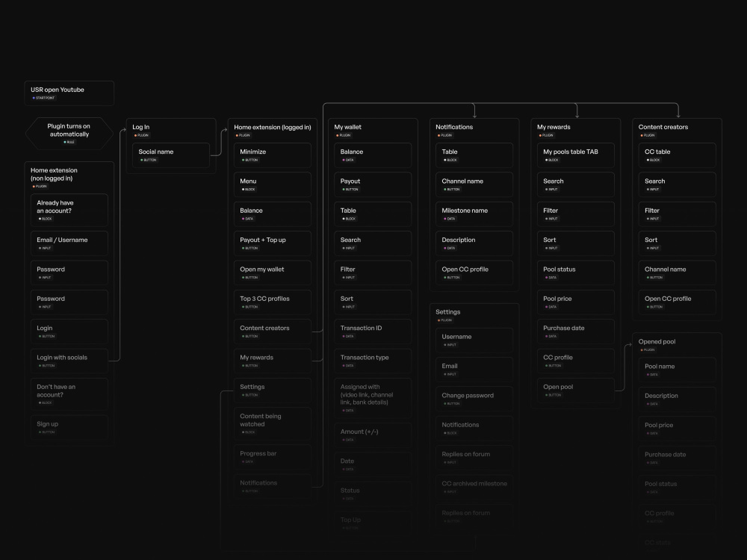Select the 'My pools table TAB' card
Viewport: 747px width, 560px height.
pyautogui.click(x=576, y=155)
